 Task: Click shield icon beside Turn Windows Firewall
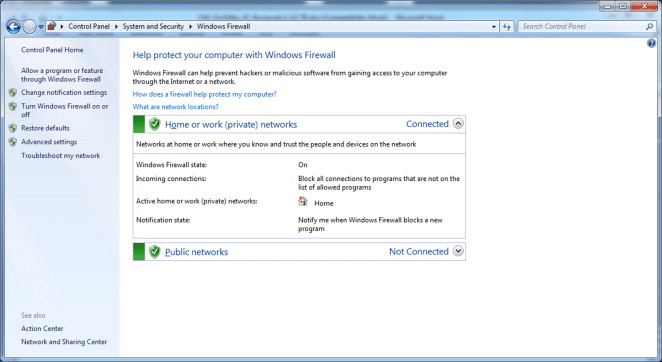pyautogui.click(x=13, y=106)
